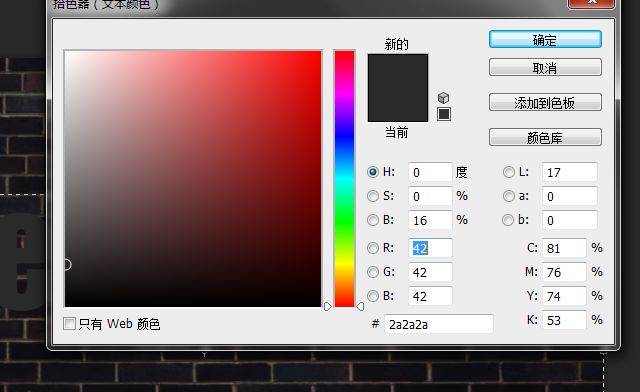Enable the 只有 Web 颜色 checkbox
The height and width of the screenshot is (392, 640).
[x=69, y=324]
